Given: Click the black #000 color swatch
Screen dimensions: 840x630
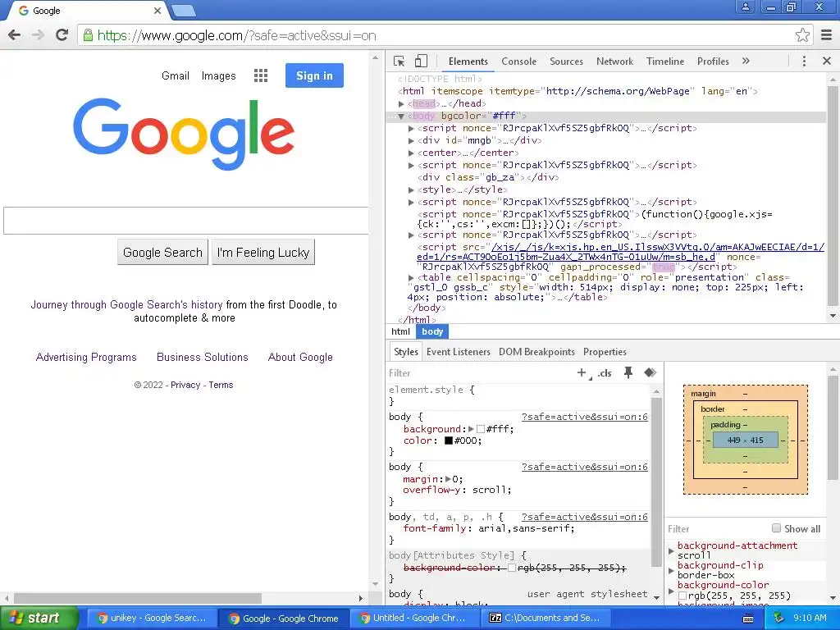Looking at the screenshot, I should pyautogui.click(x=449, y=441).
